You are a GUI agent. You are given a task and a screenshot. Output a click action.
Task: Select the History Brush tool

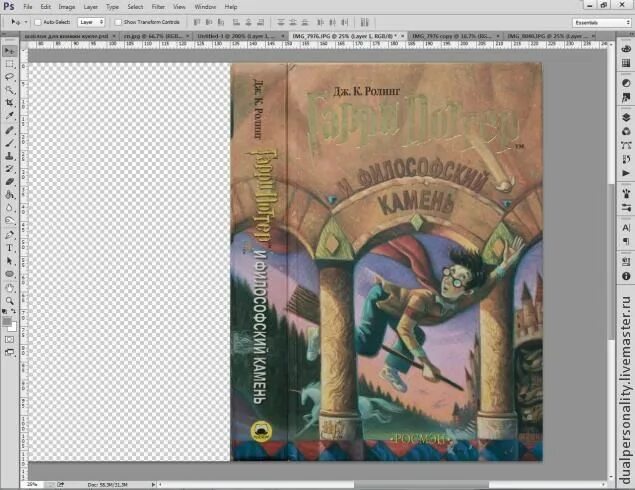pos(9,168)
